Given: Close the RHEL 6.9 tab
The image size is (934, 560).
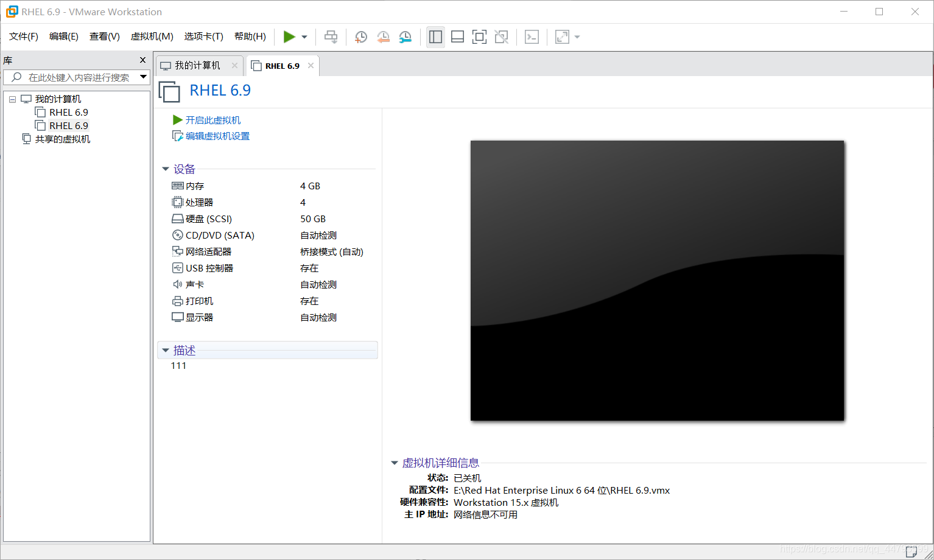Looking at the screenshot, I should 311,66.
